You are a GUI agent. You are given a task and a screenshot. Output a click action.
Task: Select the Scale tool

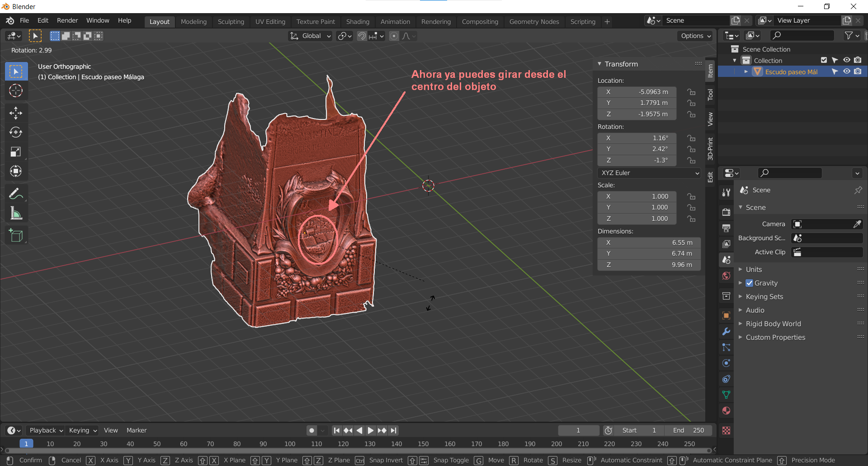point(16,152)
